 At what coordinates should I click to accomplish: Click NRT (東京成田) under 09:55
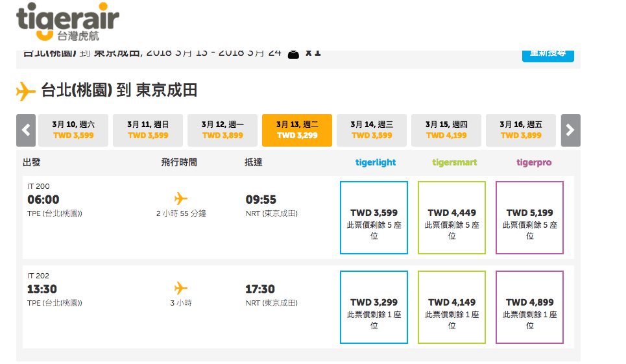coord(271,213)
